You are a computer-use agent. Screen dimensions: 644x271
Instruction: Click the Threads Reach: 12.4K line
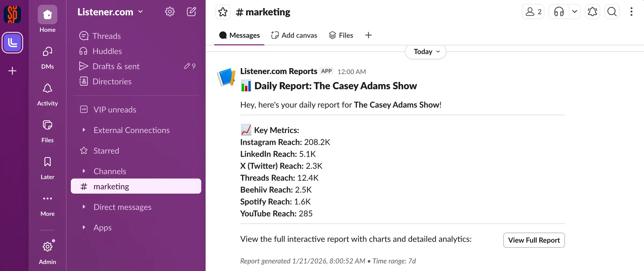pos(279,178)
